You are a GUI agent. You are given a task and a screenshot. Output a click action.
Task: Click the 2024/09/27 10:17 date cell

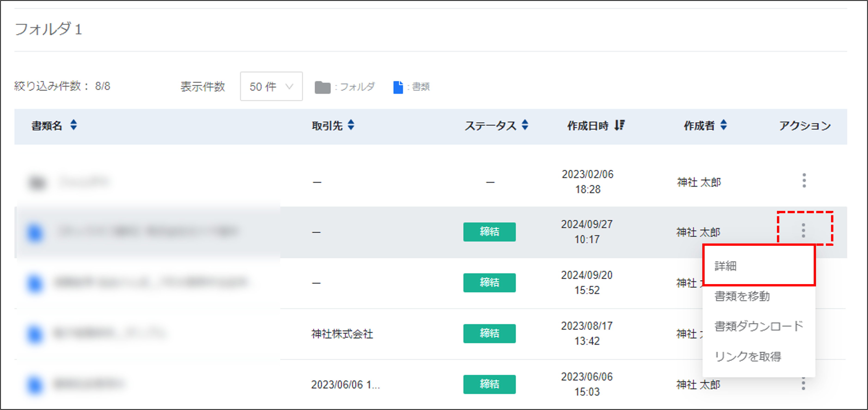click(x=587, y=232)
